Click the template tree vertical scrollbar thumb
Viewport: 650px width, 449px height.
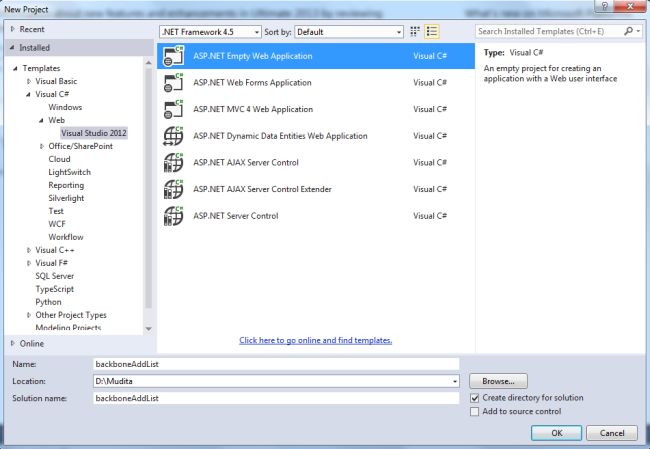coord(148,189)
